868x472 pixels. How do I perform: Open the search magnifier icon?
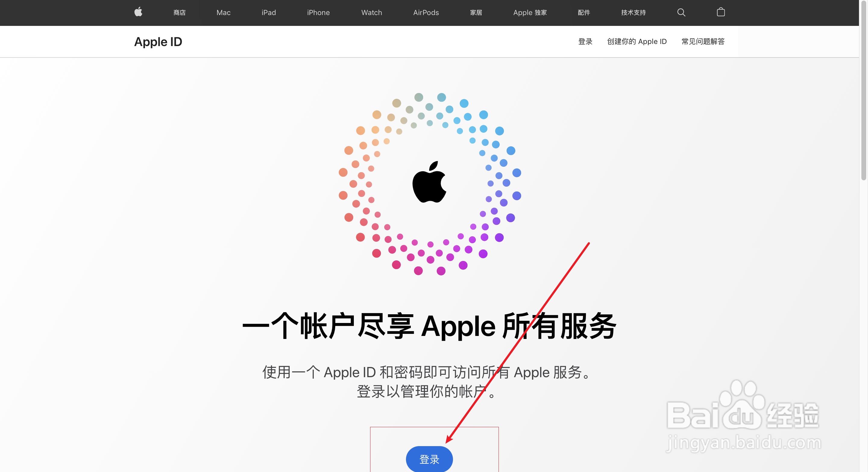[681, 12]
